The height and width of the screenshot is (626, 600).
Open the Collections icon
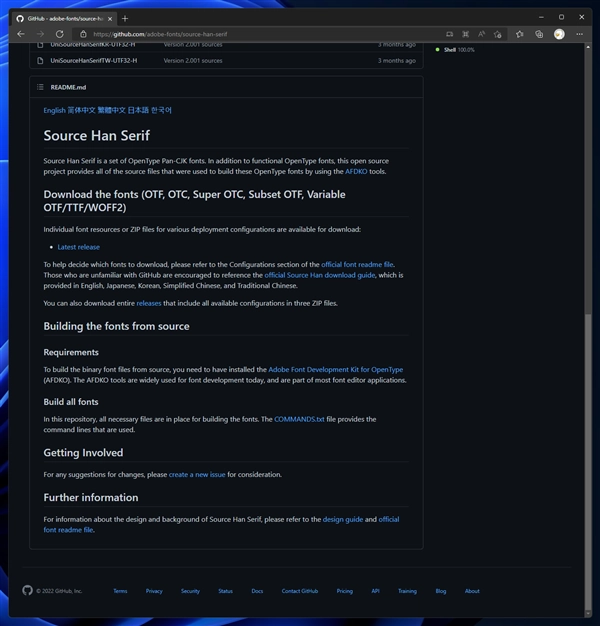tap(539, 34)
